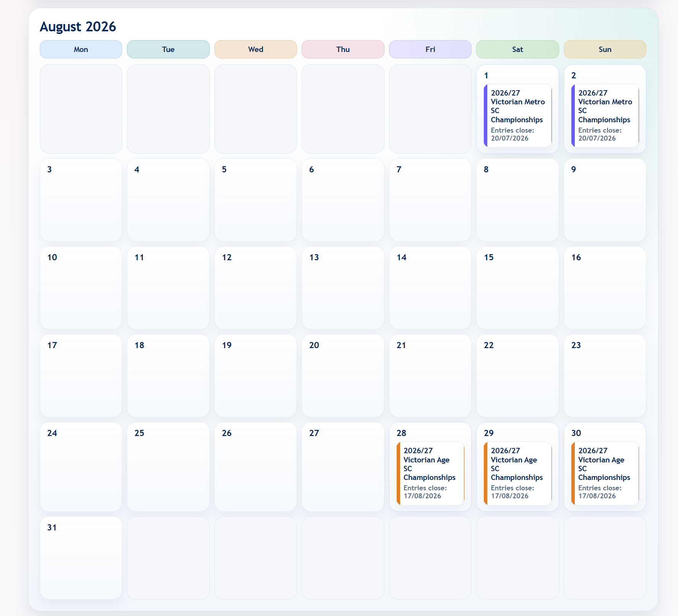Image resolution: width=678 pixels, height=616 pixels.
Task: Click the Wed day header
Action: 256,49
